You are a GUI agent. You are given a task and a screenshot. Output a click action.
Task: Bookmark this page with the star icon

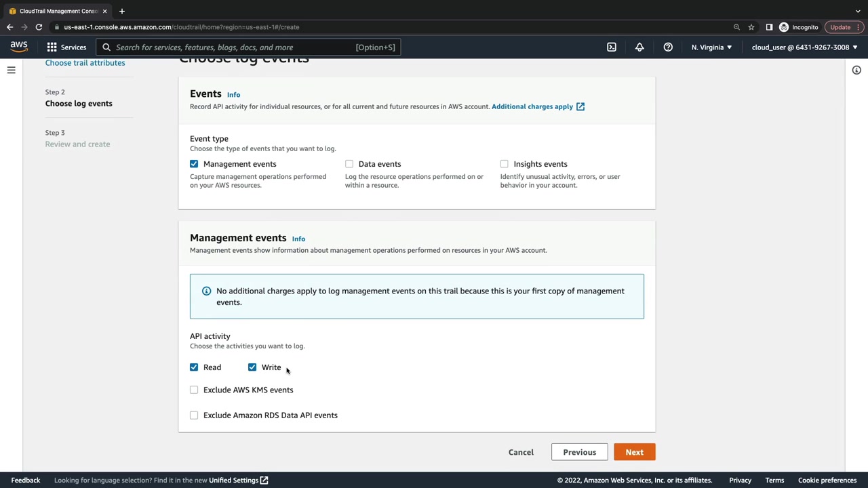[x=751, y=27]
